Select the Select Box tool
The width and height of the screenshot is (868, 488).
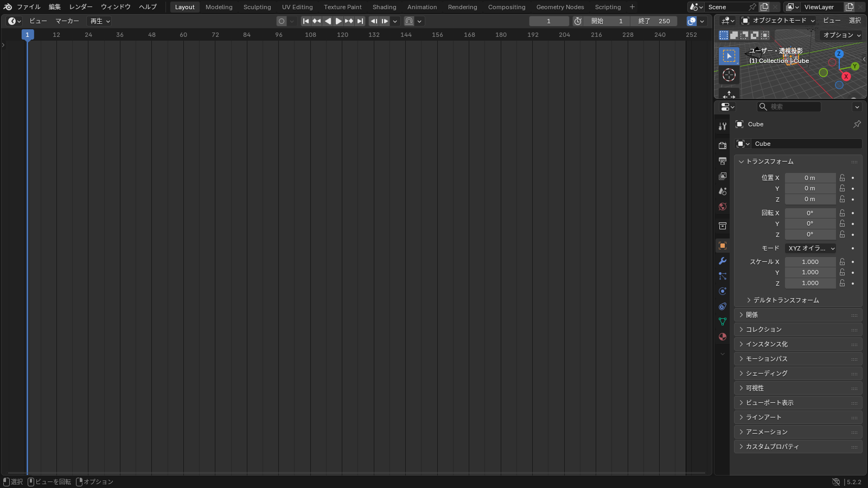tap(729, 56)
